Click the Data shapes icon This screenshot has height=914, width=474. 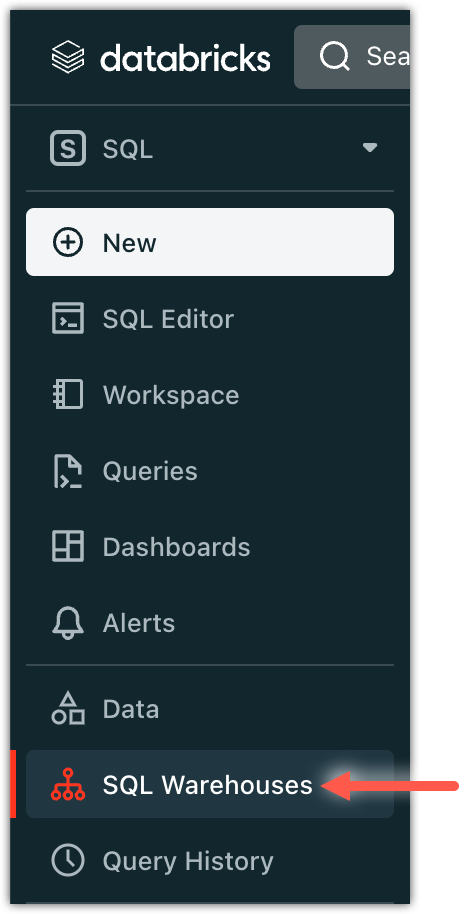pyautogui.click(x=68, y=708)
